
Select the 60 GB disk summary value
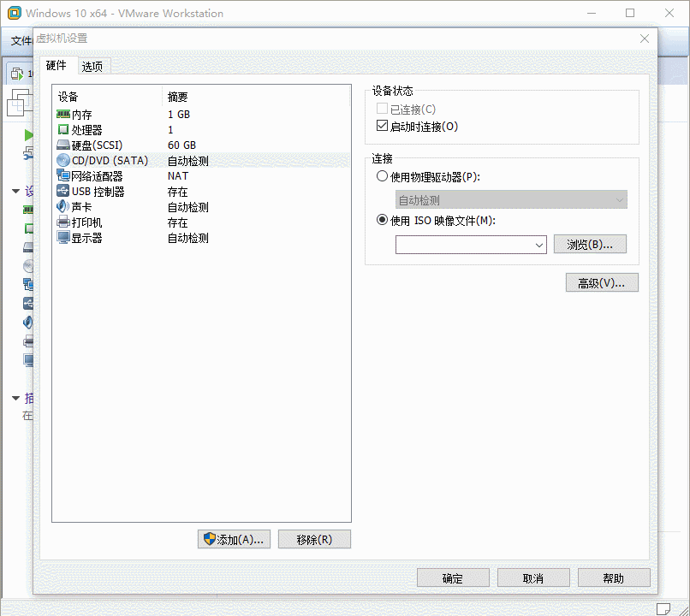point(181,145)
